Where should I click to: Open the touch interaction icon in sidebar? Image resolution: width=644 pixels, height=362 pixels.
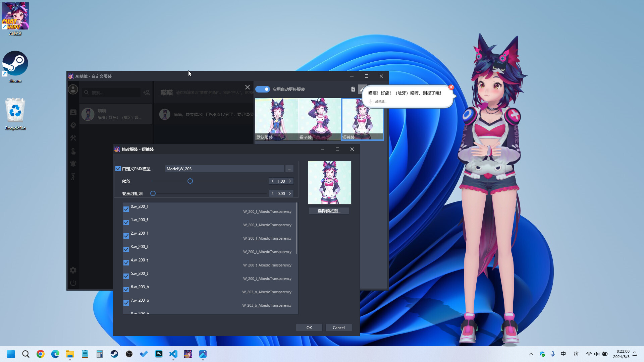tap(73, 151)
